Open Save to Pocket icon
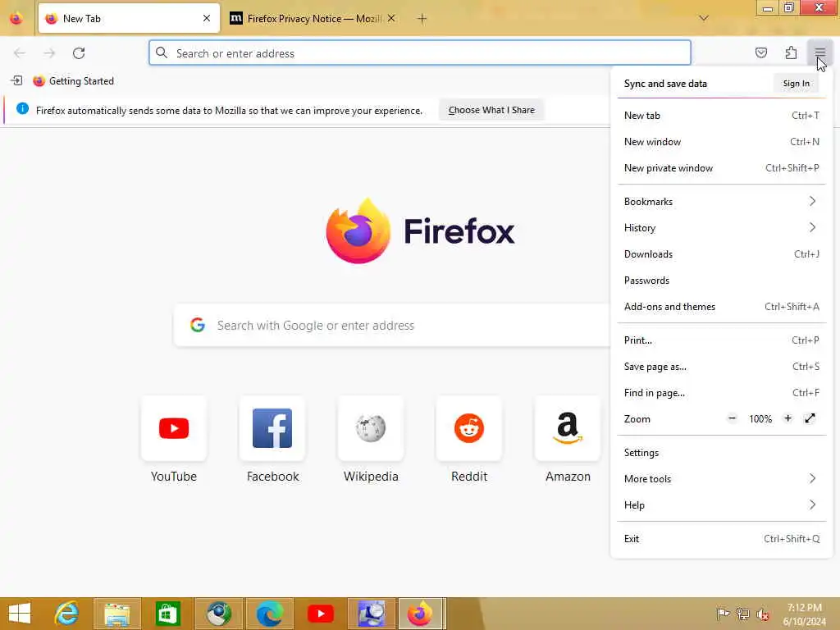The image size is (840, 630). 760,52
